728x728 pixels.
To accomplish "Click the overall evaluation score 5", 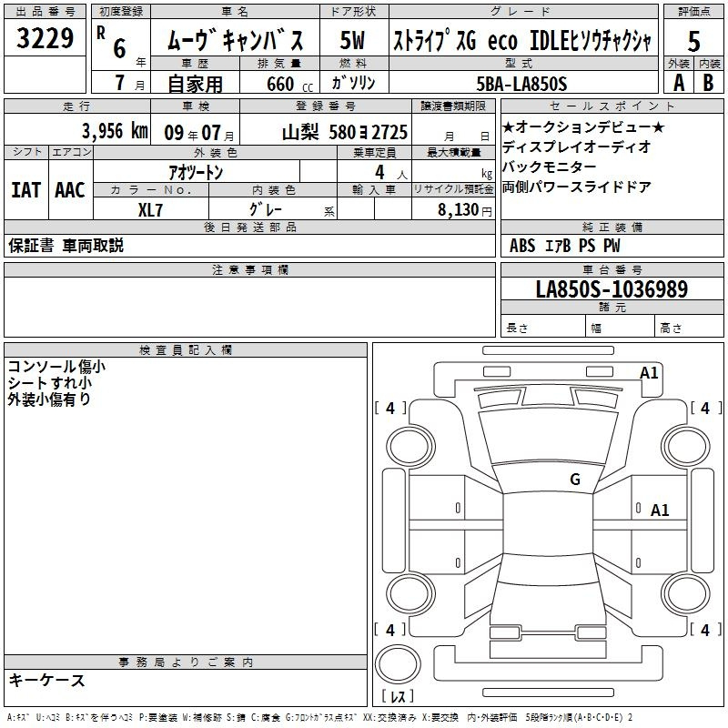I will click(693, 41).
